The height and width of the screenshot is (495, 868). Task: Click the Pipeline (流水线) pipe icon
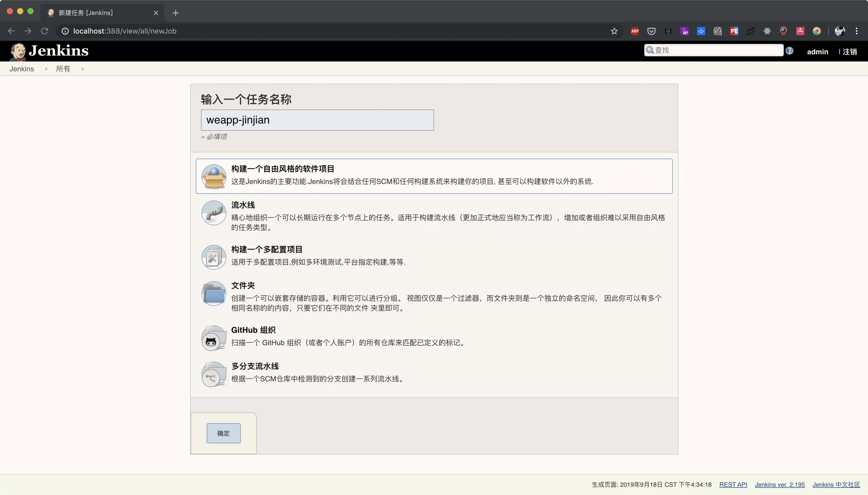[214, 213]
